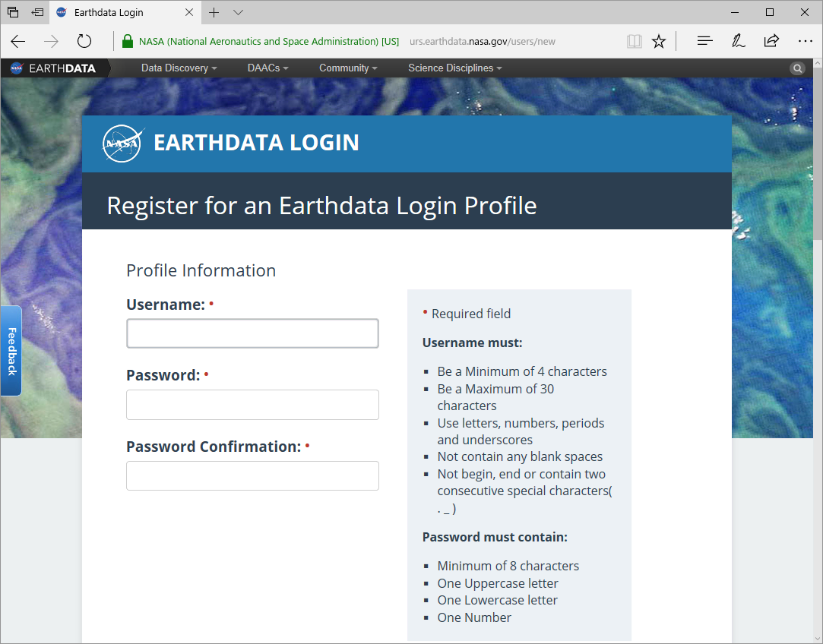Screen dimensions: 823x644
Task: Click the Share icon in toolbar
Action: click(771, 41)
